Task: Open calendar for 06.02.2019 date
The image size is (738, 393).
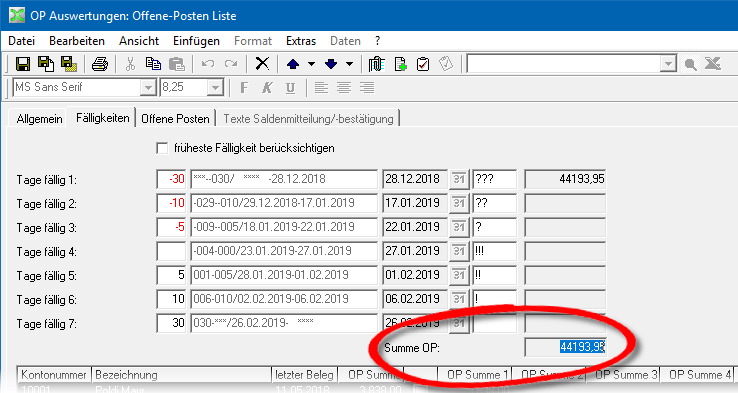Action: pos(459,299)
